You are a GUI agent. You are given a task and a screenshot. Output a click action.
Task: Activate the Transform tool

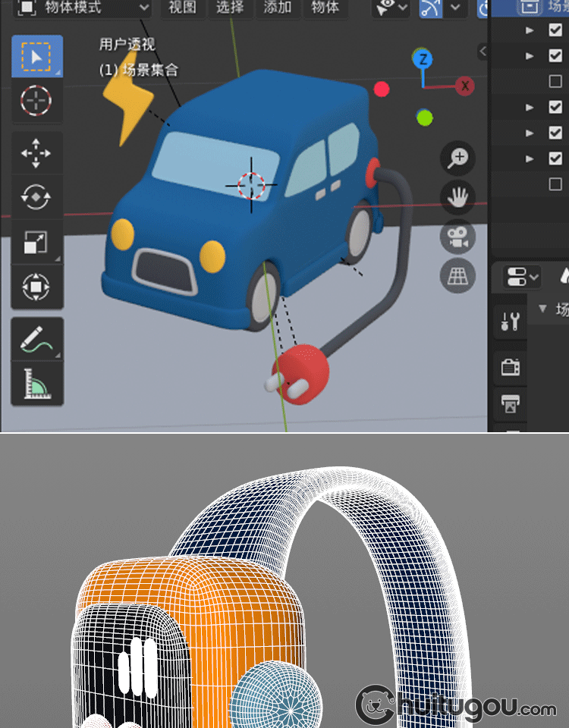click(x=36, y=287)
